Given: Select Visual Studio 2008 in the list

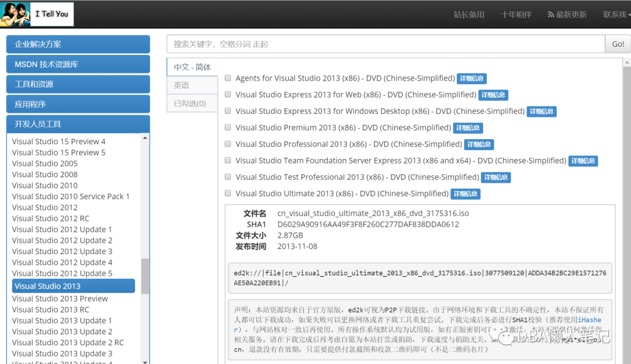Looking at the screenshot, I should (x=44, y=175).
